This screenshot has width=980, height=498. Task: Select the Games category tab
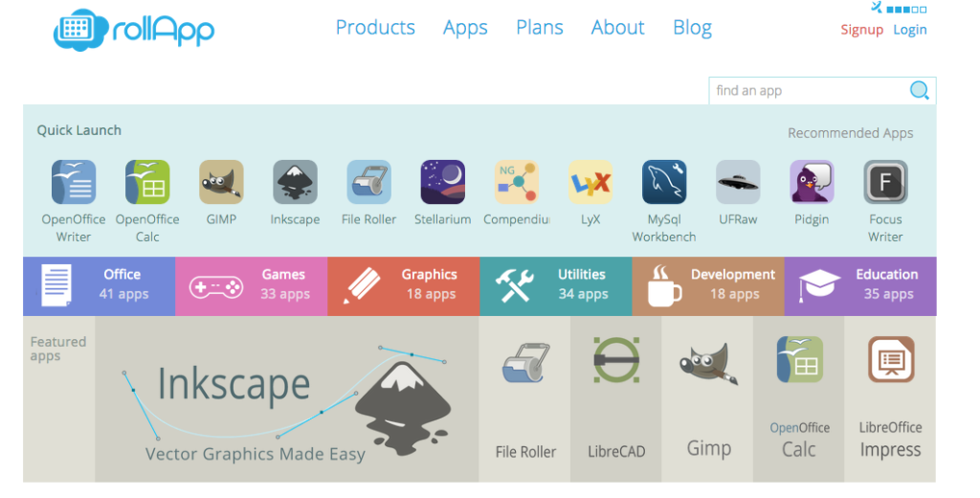point(252,286)
